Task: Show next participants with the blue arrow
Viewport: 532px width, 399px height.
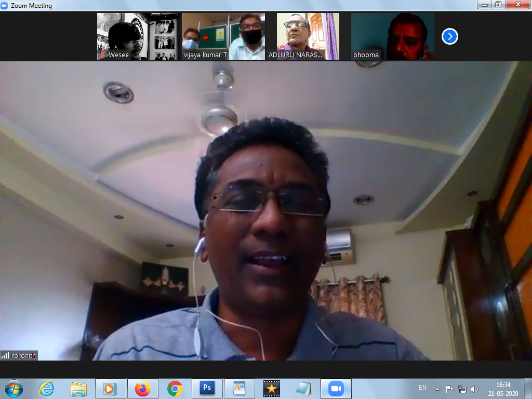Action: pyautogui.click(x=449, y=36)
